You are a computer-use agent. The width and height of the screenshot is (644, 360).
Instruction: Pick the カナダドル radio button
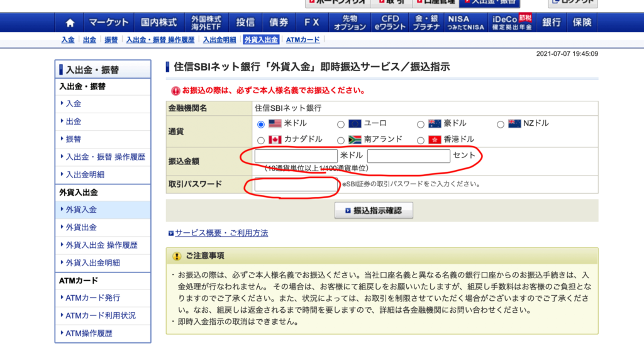coord(261,140)
